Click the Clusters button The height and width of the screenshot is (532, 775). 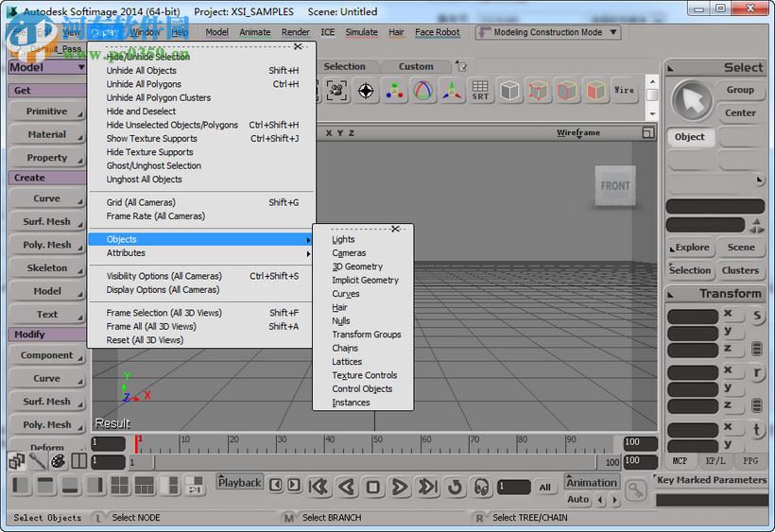click(740, 270)
